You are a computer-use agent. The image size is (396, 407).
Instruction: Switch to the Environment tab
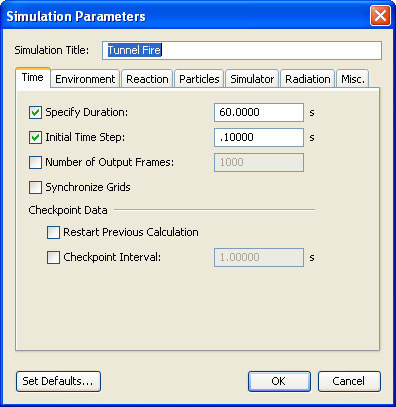click(85, 79)
